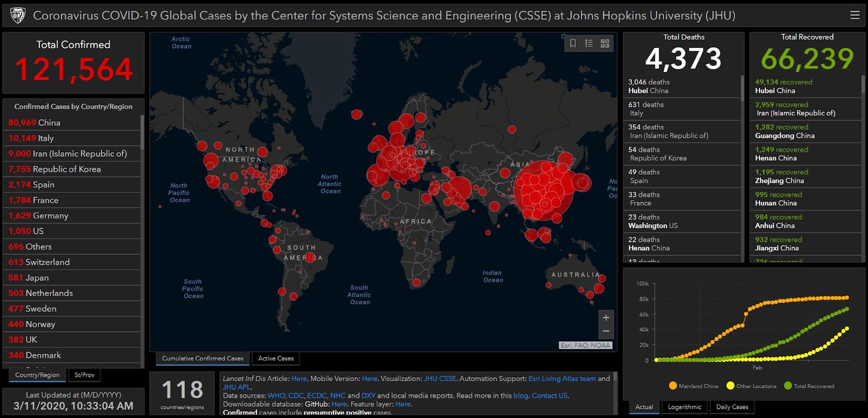Click the Esri, FAO, NOAA attribution
The width and height of the screenshot is (868, 418).
click(586, 345)
